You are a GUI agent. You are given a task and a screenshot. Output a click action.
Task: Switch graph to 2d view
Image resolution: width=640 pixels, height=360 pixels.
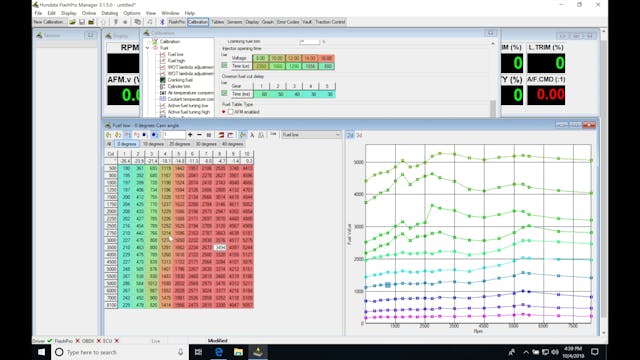pos(350,135)
